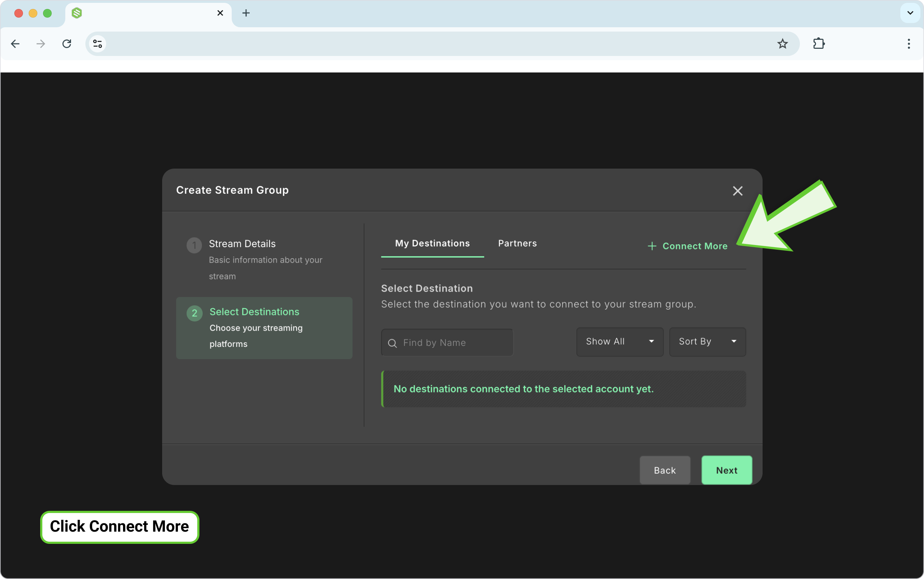Focus the Find by Name search field
Screen dimensions: 924x579
click(x=447, y=342)
